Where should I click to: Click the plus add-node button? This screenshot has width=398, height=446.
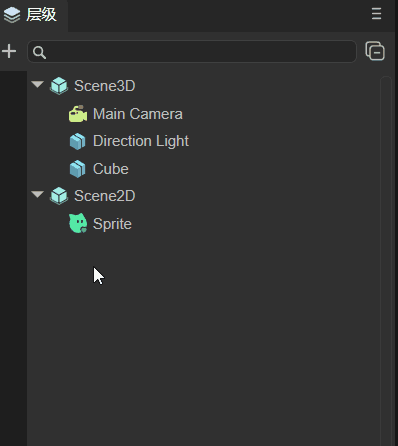(9, 51)
